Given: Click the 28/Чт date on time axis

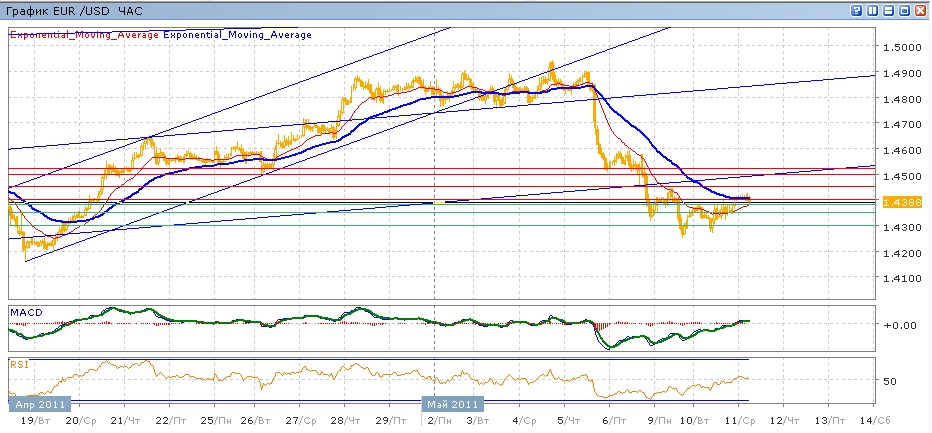Looking at the screenshot, I should point(347,421).
